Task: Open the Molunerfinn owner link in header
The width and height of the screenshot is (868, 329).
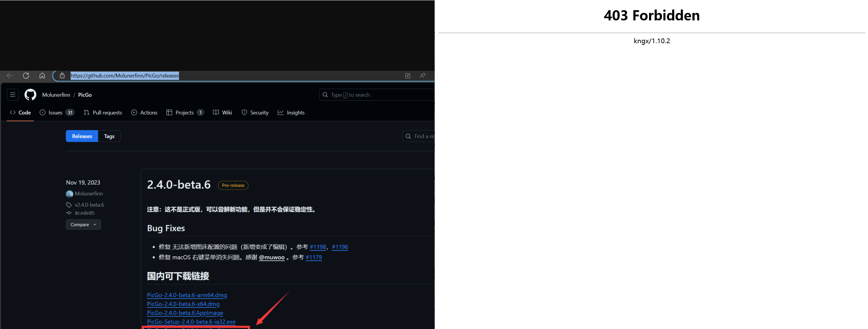Action: click(x=56, y=95)
